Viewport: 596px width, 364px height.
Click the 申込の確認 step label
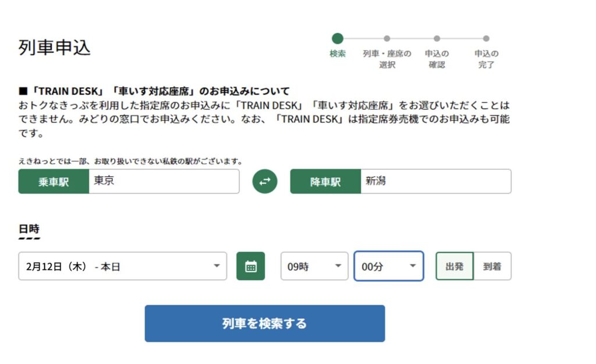[x=437, y=59]
